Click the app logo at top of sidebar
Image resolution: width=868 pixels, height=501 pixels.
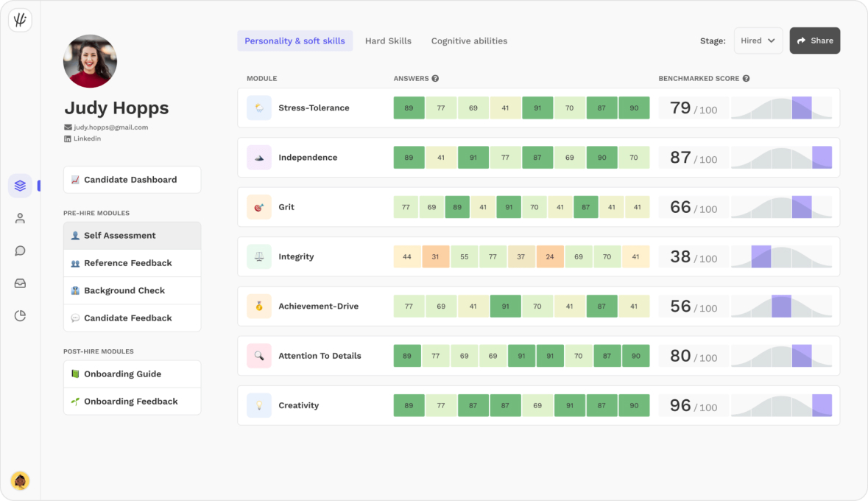coord(20,20)
